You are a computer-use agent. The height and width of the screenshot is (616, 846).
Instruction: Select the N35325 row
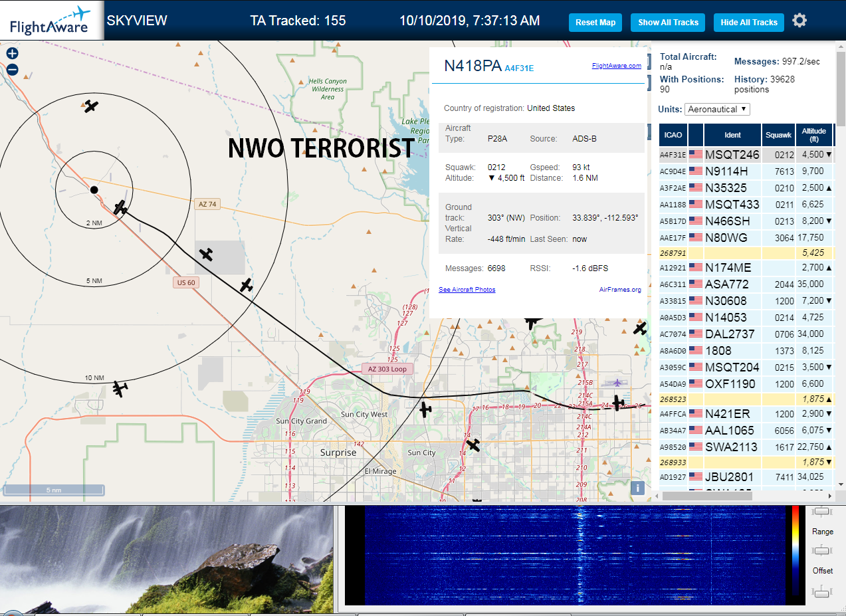click(746, 188)
